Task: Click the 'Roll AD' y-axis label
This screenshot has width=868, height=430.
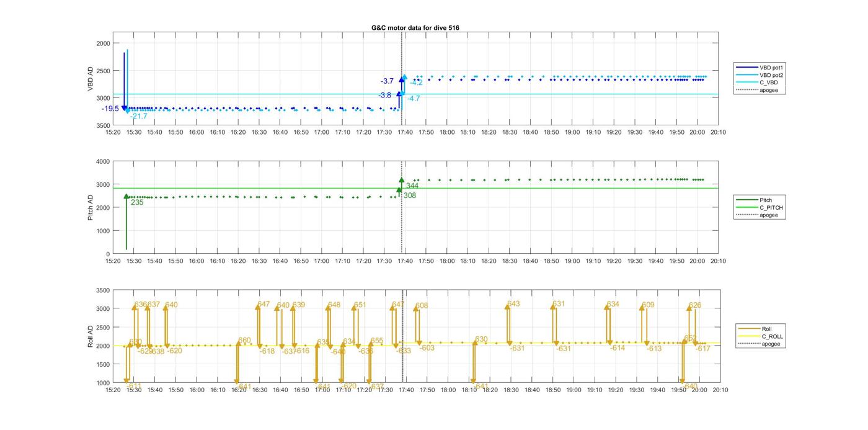Action: [91, 336]
